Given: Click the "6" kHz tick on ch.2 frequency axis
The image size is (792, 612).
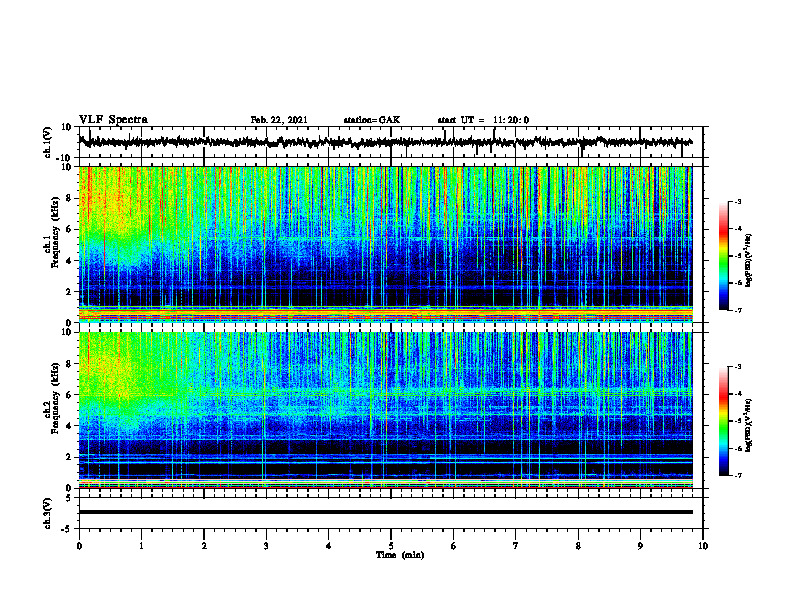Looking at the screenshot, I should (x=69, y=395).
